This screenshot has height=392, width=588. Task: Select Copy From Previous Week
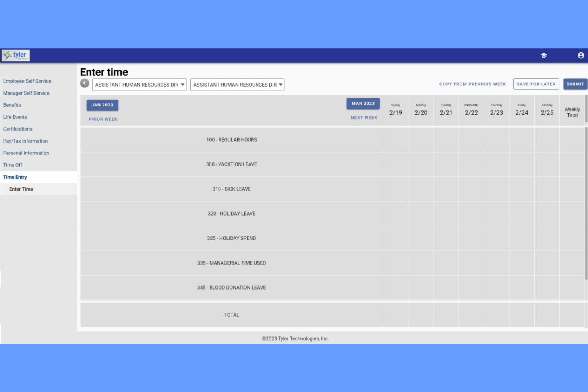click(472, 84)
